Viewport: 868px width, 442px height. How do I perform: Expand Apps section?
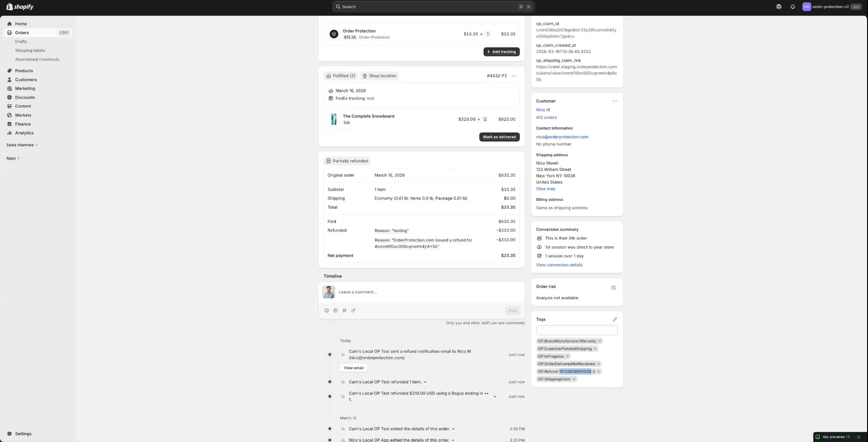13,158
